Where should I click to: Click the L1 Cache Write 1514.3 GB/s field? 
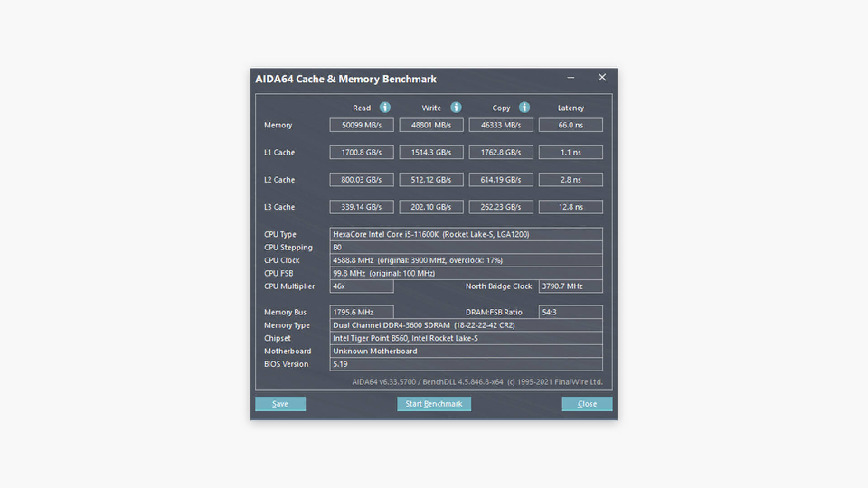[x=431, y=152]
